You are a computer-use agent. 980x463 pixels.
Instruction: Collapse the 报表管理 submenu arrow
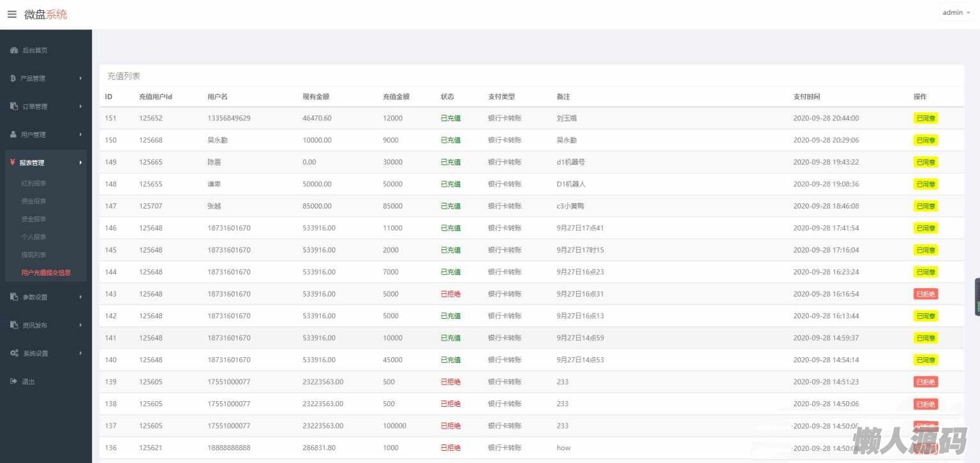(x=80, y=163)
